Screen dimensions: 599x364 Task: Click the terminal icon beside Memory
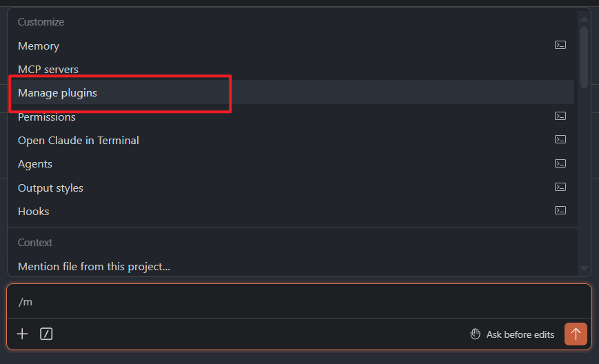pos(560,45)
